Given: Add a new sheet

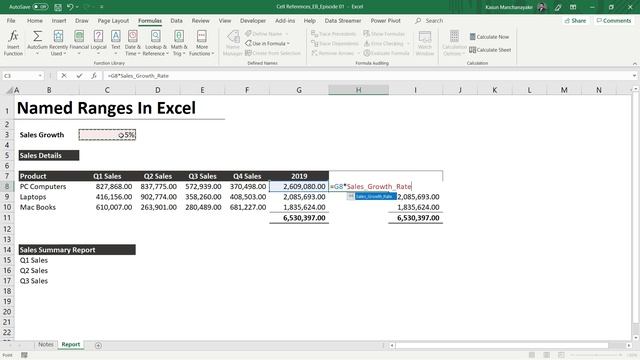Looking at the screenshot, I should click(98, 345).
